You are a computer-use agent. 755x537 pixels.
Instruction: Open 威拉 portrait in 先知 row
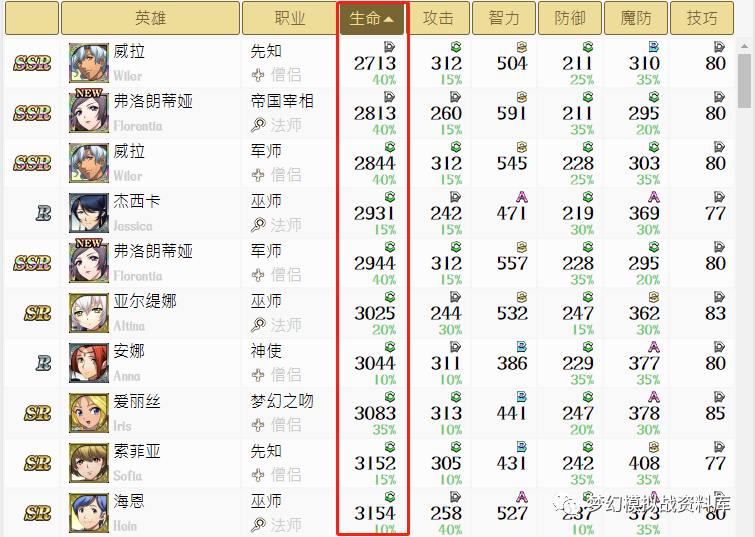89,63
